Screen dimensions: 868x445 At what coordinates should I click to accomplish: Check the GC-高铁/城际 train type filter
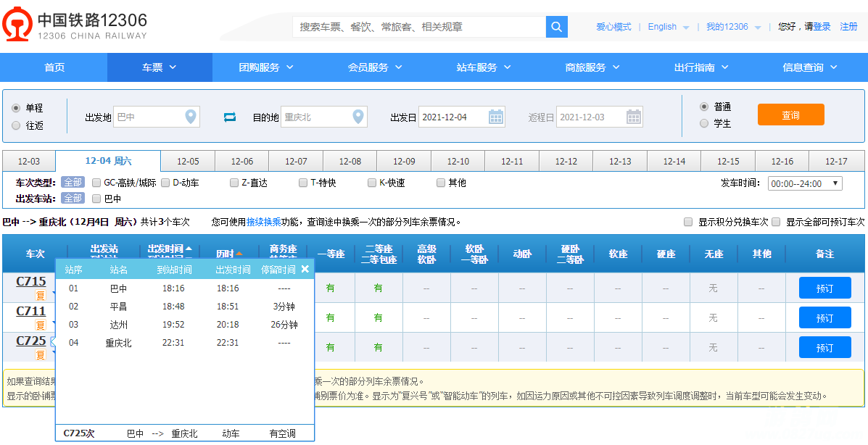click(x=96, y=183)
